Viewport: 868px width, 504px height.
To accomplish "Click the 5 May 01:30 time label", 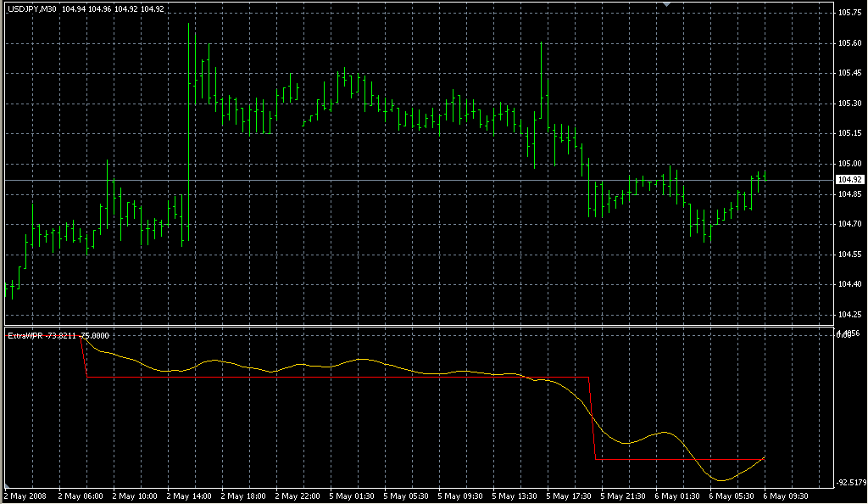I will 353,496.
